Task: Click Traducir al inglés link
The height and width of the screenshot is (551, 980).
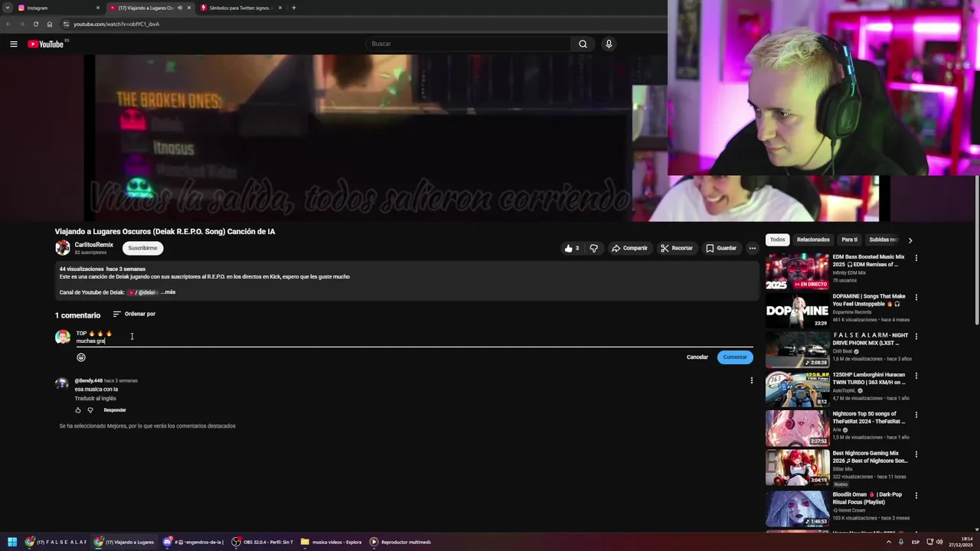Action: coord(95,399)
